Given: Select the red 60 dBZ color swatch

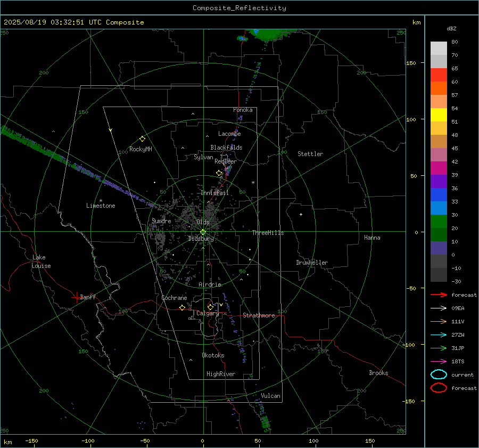Looking at the screenshot, I should [439, 75].
